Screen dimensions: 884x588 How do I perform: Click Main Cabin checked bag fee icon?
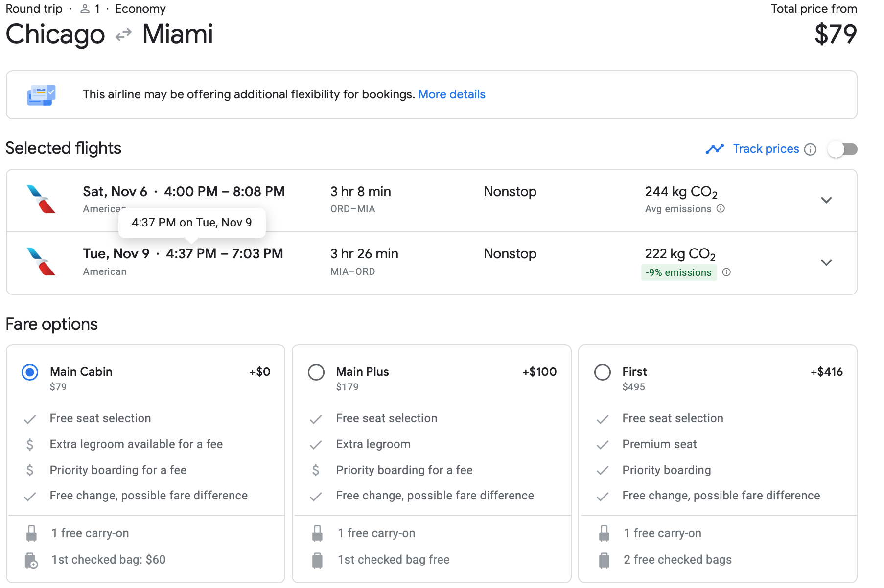coord(31,560)
